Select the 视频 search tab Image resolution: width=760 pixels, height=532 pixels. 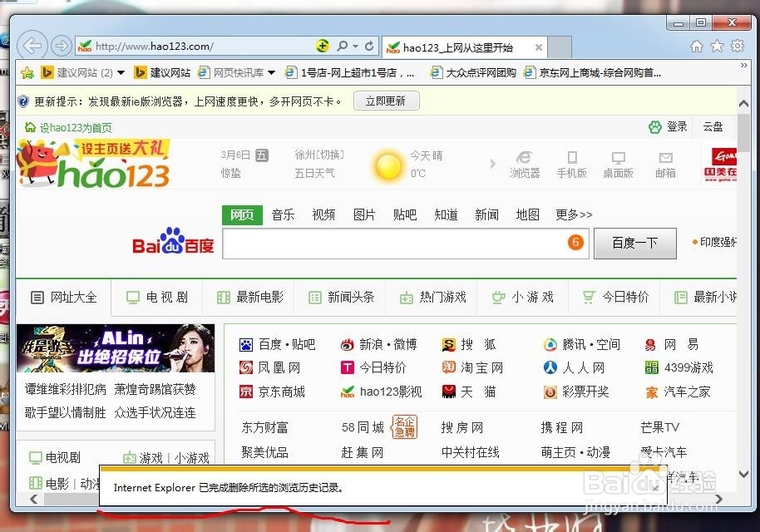click(x=323, y=214)
